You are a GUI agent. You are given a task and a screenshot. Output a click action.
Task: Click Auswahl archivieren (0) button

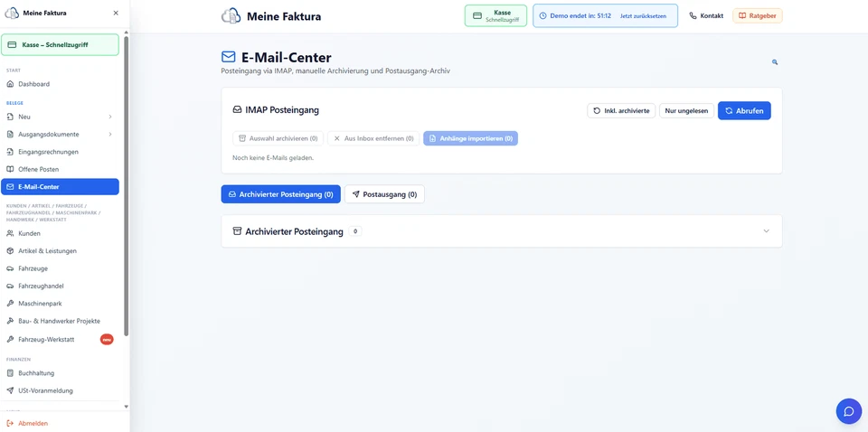[x=278, y=138]
